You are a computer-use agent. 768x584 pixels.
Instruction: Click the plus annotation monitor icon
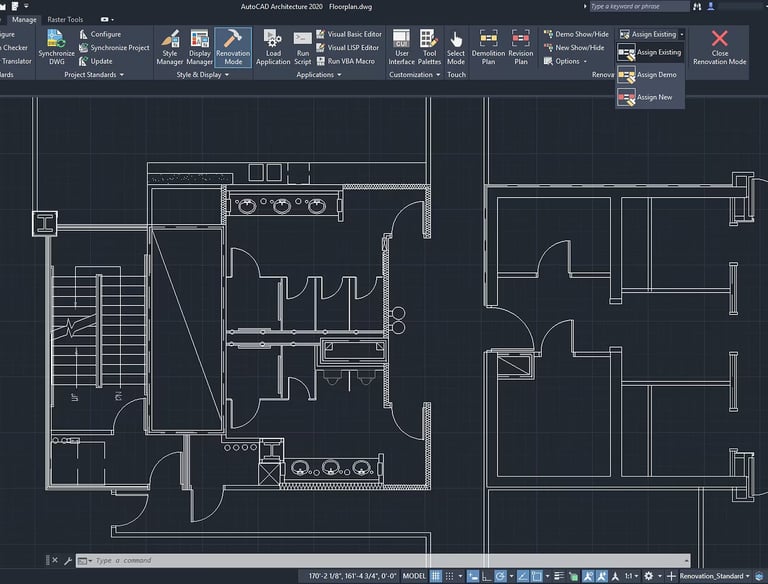point(671,576)
